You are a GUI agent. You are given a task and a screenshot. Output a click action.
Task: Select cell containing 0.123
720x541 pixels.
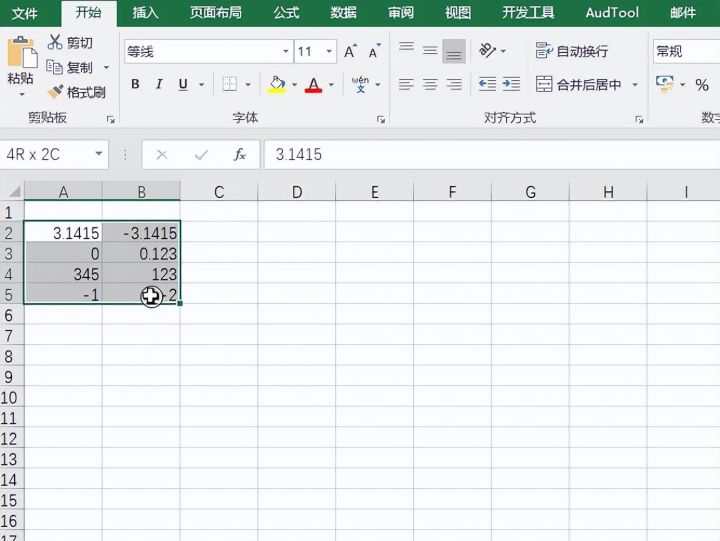click(x=141, y=254)
